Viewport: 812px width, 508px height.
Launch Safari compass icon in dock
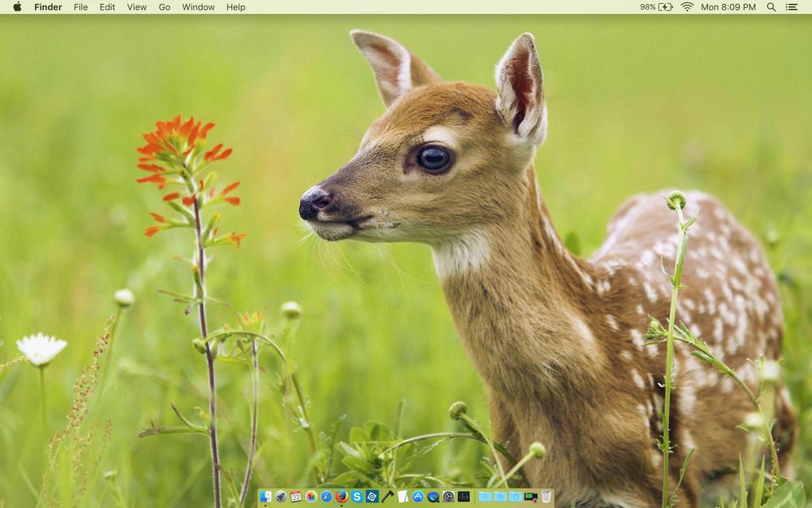coord(326,497)
